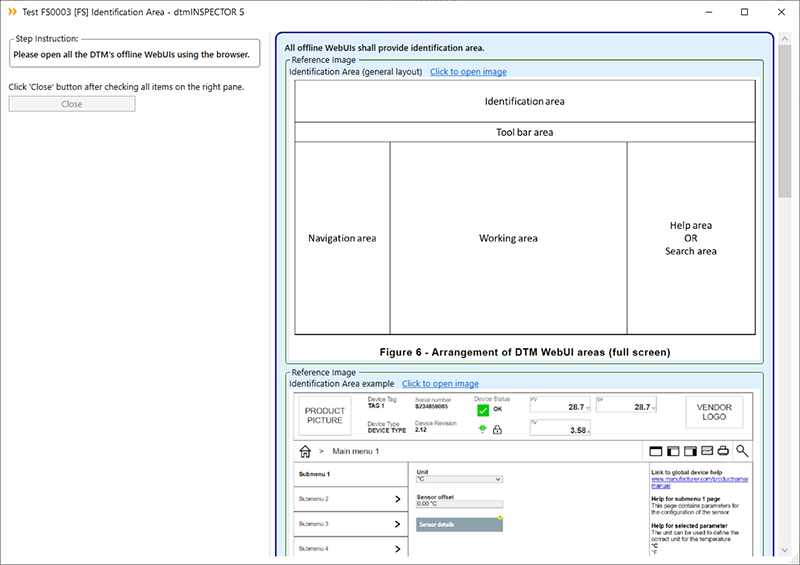Click the DEVICE TYPE value text
The image size is (800, 565).
[387, 431]
